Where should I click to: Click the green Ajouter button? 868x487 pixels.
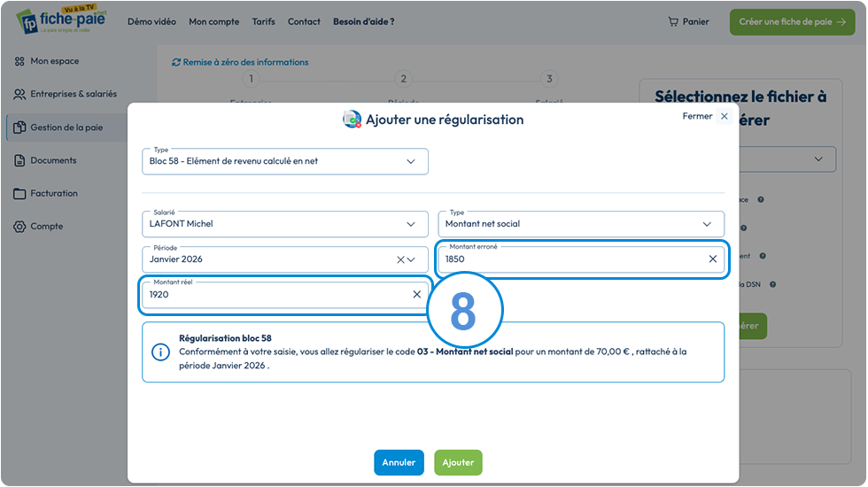(x=458, y=462)
